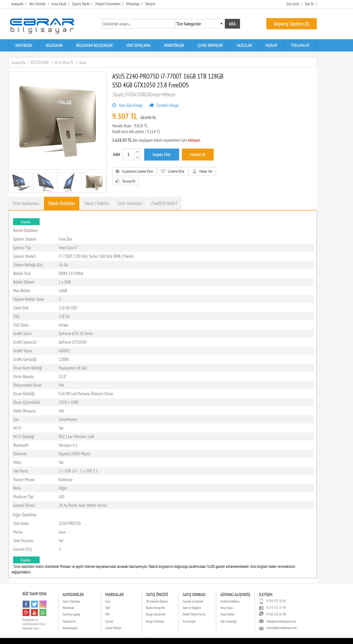Click the WhatsApp icon next to 0 542 532 35 90
Viewport: 353px width, 644px height.
click(x=261, y=614)
